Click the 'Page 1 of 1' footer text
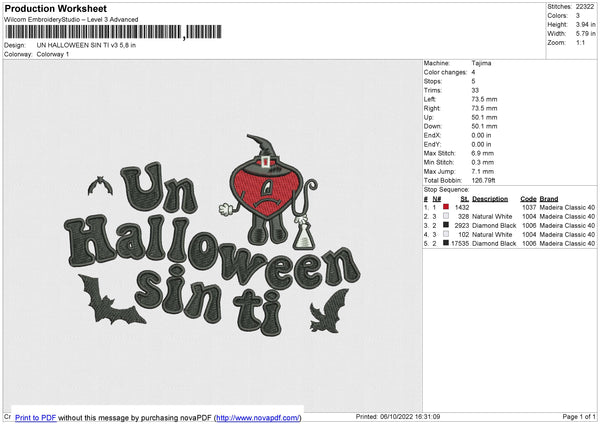Image resolution: width=600 pixels, height=424 pixels. coord(579,416)
